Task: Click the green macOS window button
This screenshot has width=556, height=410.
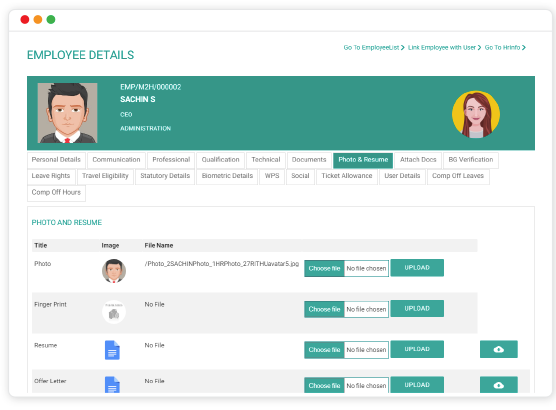Action: tap(51, 20)
